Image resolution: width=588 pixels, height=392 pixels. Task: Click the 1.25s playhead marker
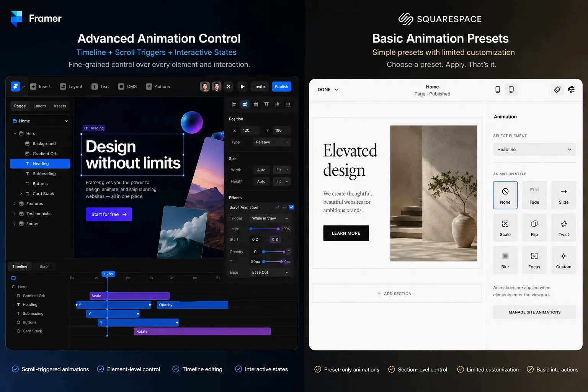(x=108, y=274)
